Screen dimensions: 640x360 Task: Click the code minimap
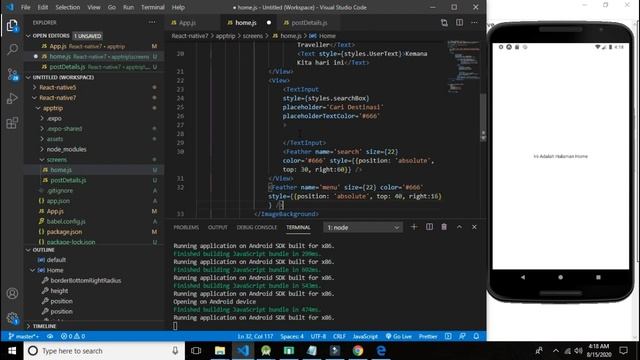[463, 67]
